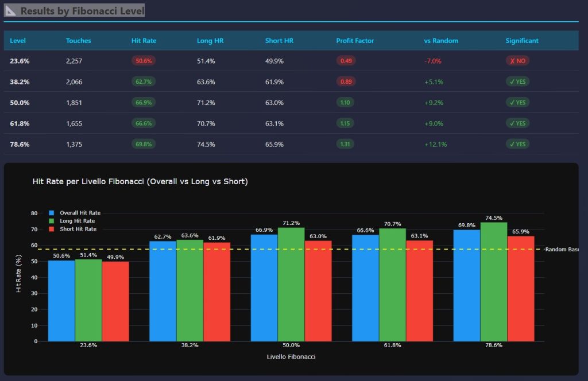Click the green Long bar at 50.0% level
Image resolution: width=588 pixels, height=381 pixels.
291,284
